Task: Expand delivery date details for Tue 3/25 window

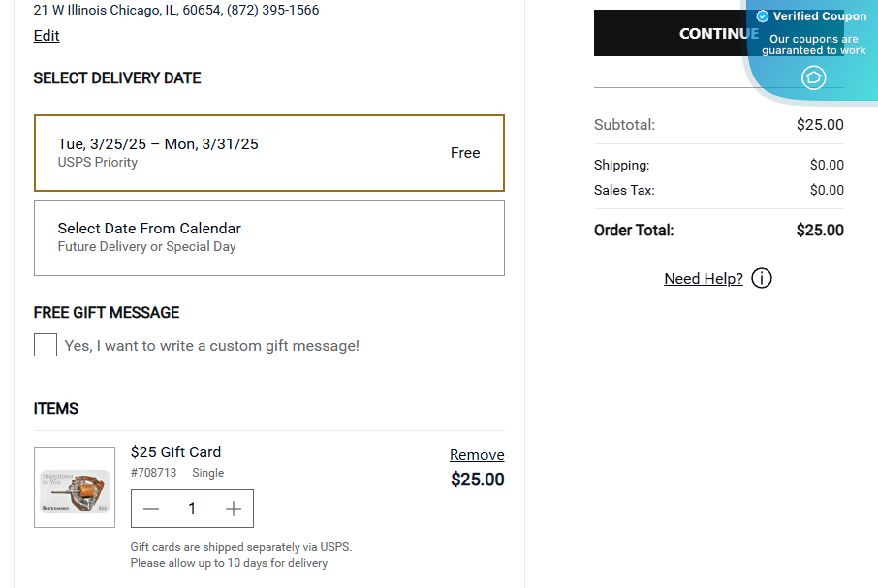Action: point(269,150)
